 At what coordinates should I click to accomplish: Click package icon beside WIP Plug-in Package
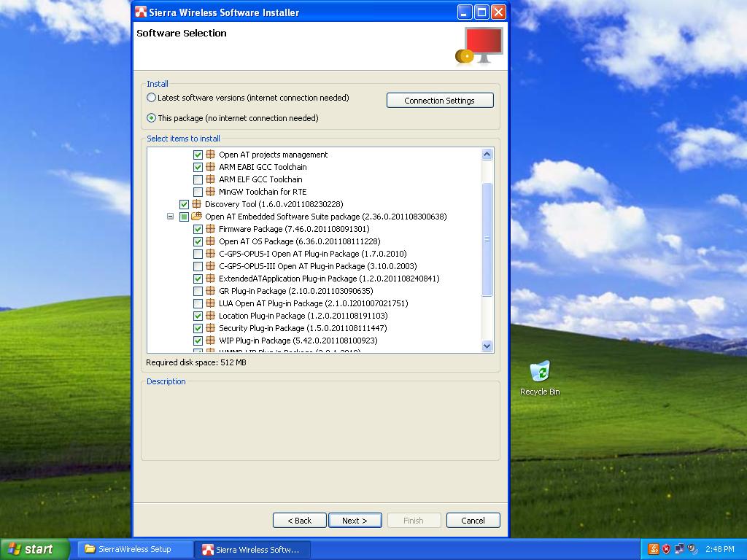[x=211, y=340]
